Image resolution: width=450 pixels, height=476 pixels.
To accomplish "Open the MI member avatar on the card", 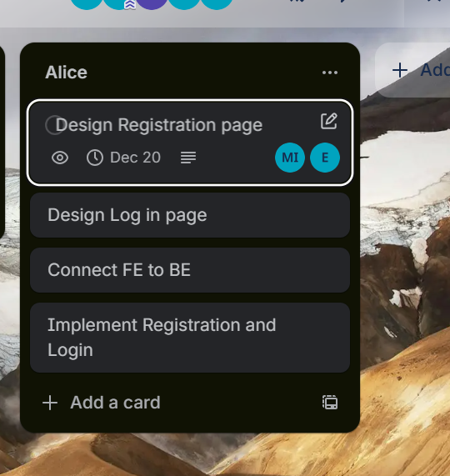I will [290, 158].
